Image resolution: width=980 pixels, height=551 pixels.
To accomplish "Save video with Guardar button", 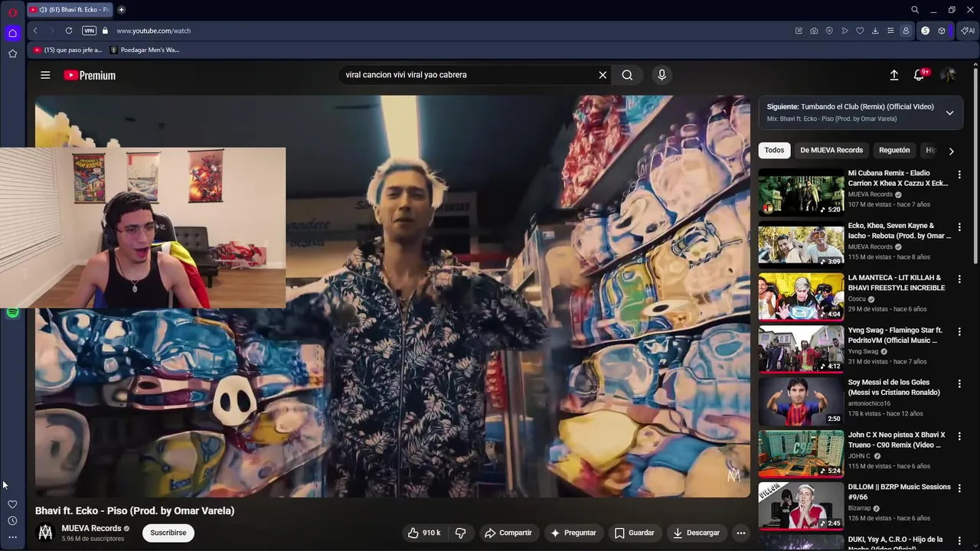I will (635, 533).
